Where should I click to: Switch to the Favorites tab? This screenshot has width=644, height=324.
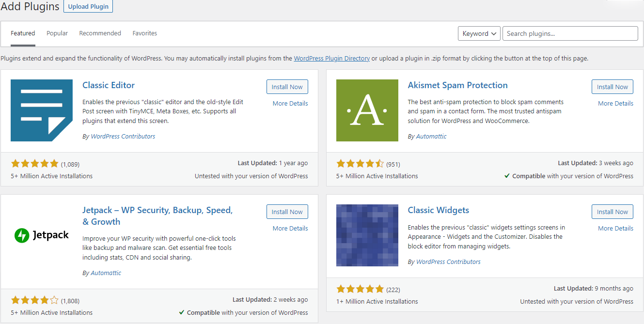tap(145, 33)
